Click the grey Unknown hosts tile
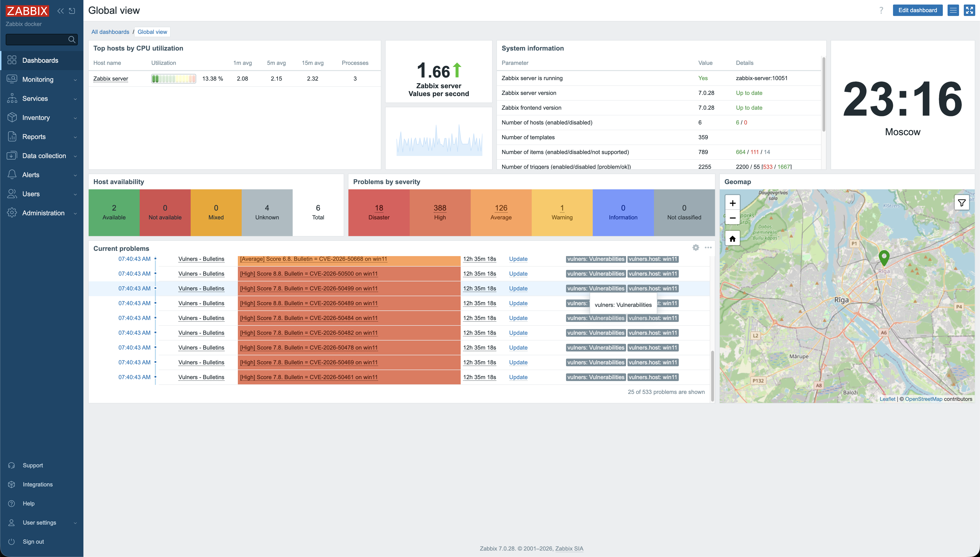This screenshot has height=557, width=980. pyautogui.click(x=267, y=213)
